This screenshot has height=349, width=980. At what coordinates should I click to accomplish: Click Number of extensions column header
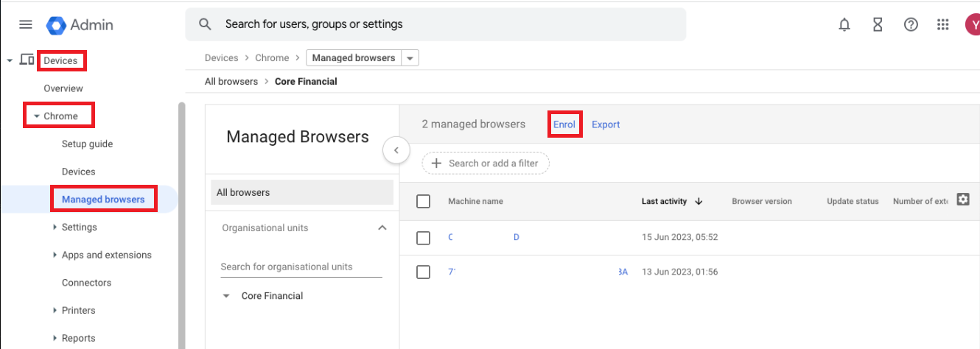920,201
